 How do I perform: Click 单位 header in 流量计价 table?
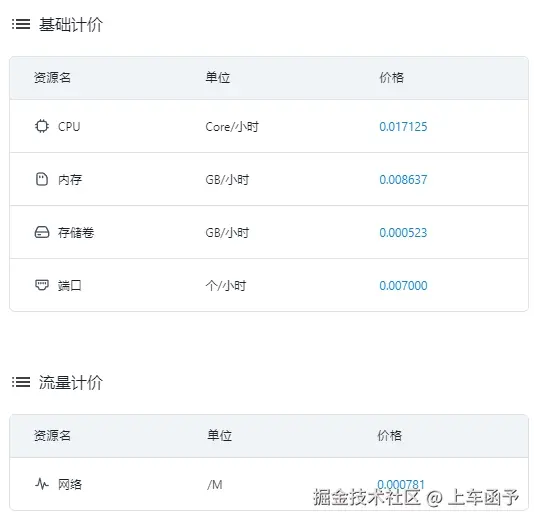[x=220, y=436]
